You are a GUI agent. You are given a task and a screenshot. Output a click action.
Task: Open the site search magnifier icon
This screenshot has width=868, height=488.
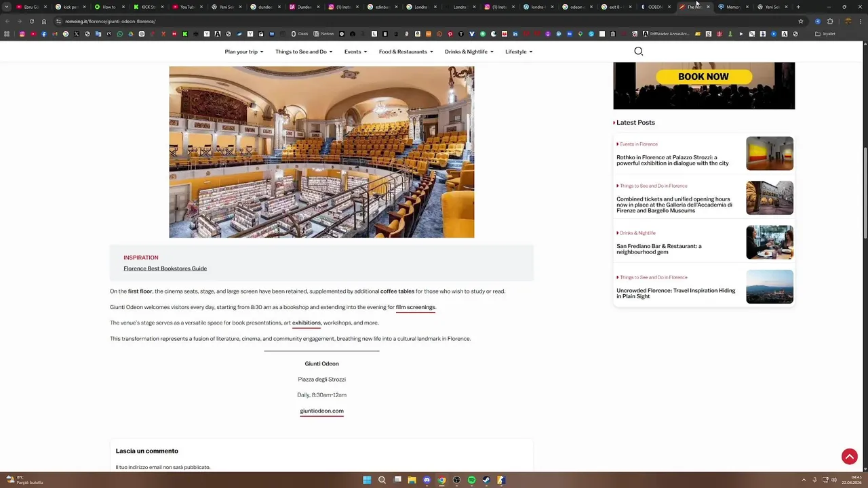click(638, 52)
